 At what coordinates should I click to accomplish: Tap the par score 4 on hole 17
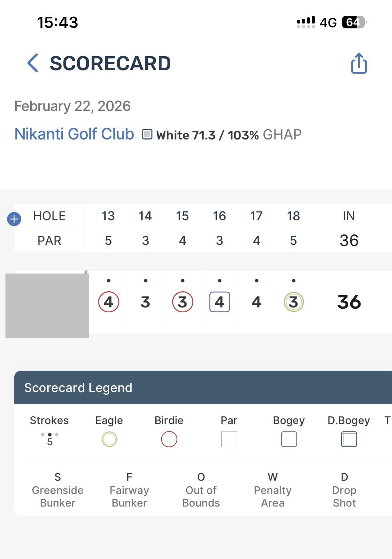click(256, 302)
